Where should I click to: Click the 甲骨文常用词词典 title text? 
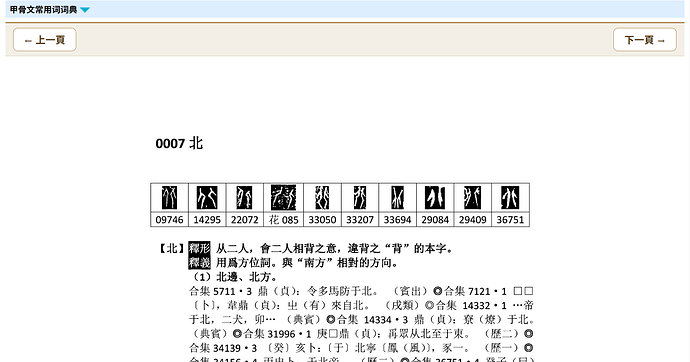(44, 10)
